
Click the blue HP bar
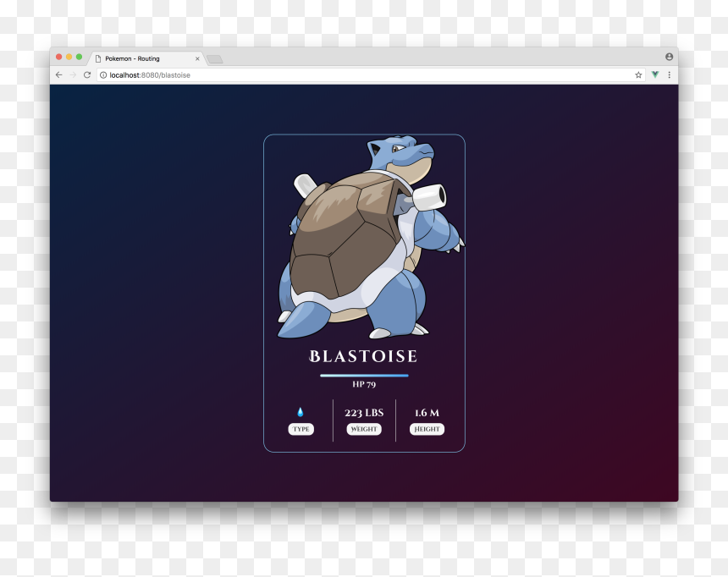[364, 376]
